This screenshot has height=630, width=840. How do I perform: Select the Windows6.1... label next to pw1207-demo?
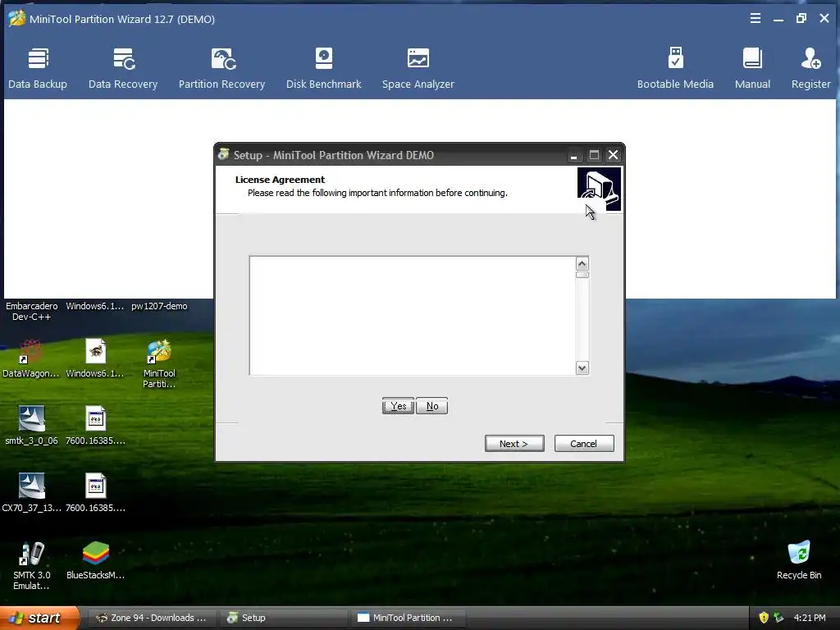tap(95, 306)
